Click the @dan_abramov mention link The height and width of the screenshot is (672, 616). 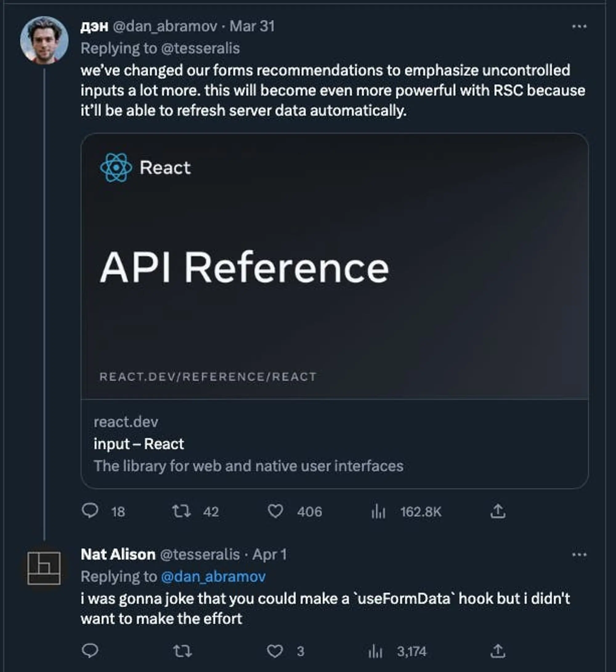pos(213,576)
